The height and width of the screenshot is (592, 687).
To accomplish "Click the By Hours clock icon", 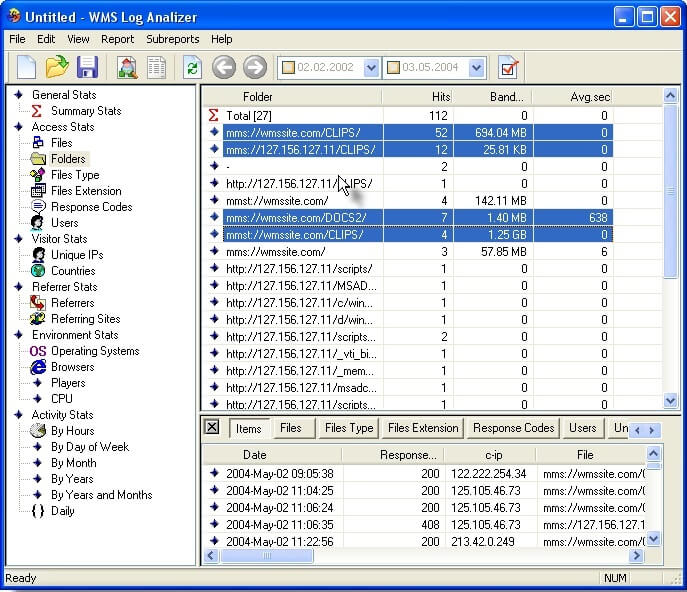I will pyautogui.click(x=38, y=431).
